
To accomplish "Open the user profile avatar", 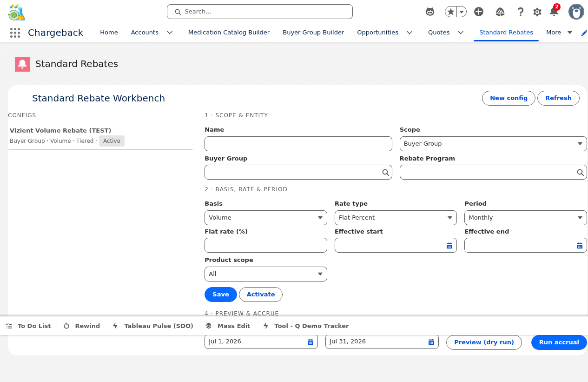I will [x=576, y=12].
